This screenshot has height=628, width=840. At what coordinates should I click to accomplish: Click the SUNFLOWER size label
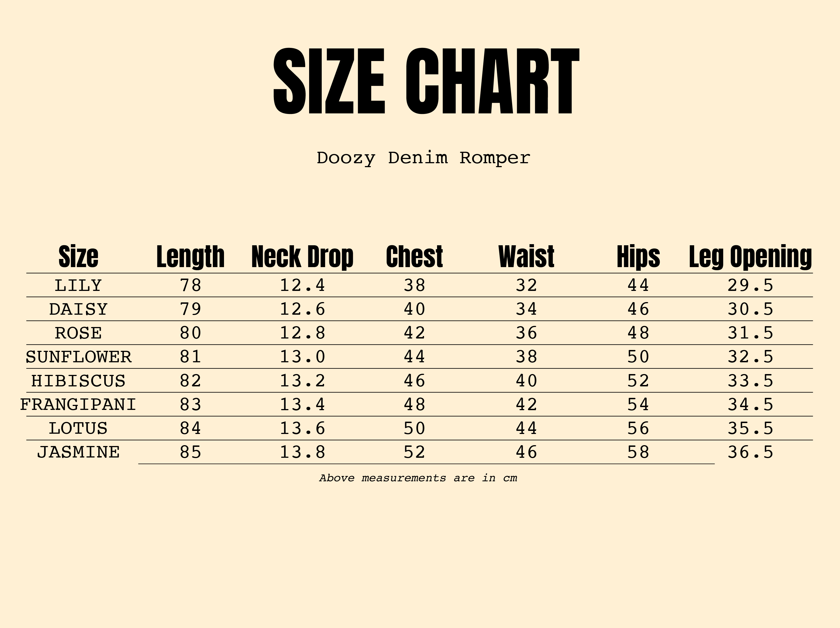(78, 357)
